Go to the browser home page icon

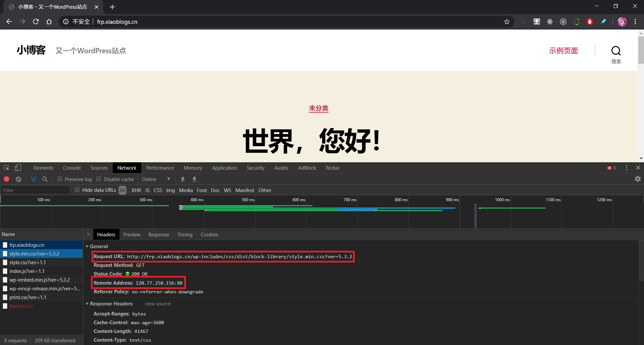49,21
